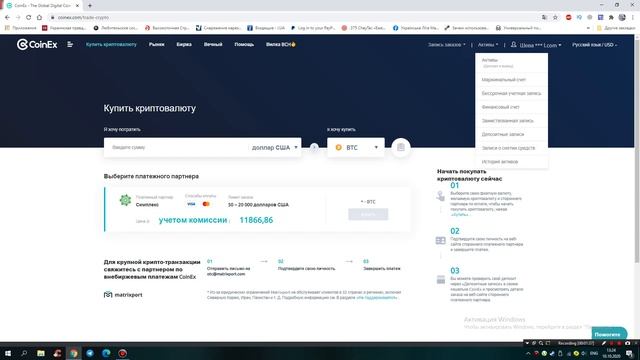Reload the page
The height and width of the screenshot is (360, 640).
(x=29, y=17)
